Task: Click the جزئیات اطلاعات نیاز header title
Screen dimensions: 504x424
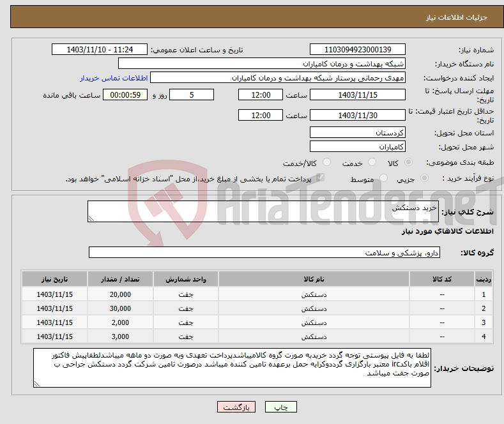Action: coord(457,17)
